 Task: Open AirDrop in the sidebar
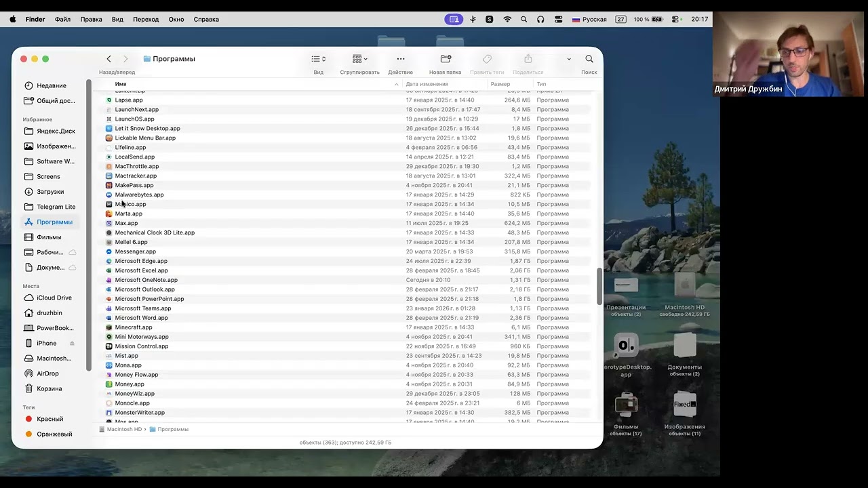(52, 374)
